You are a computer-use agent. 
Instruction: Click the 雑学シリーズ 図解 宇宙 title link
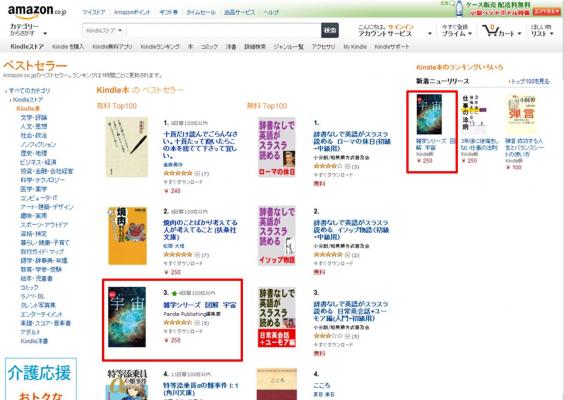tap(200, 305)
